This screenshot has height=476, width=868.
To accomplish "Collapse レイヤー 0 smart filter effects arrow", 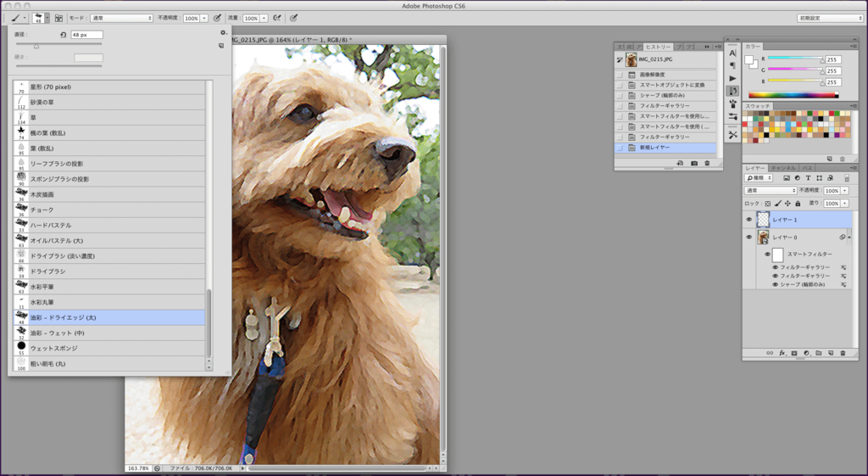I will point(849,238).
